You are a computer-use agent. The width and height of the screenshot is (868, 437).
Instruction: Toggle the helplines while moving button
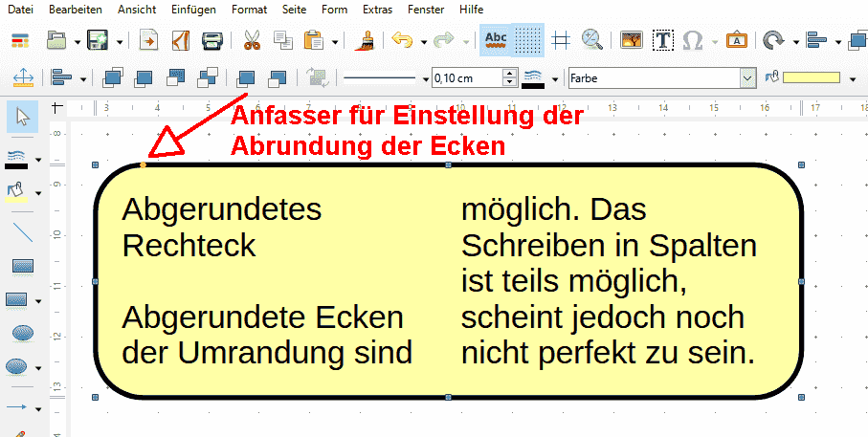[561, 40]
